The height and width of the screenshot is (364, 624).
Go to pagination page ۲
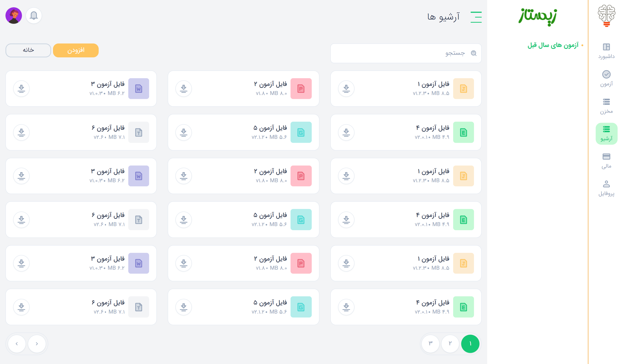pyautogui.click(x=450, y=343)
